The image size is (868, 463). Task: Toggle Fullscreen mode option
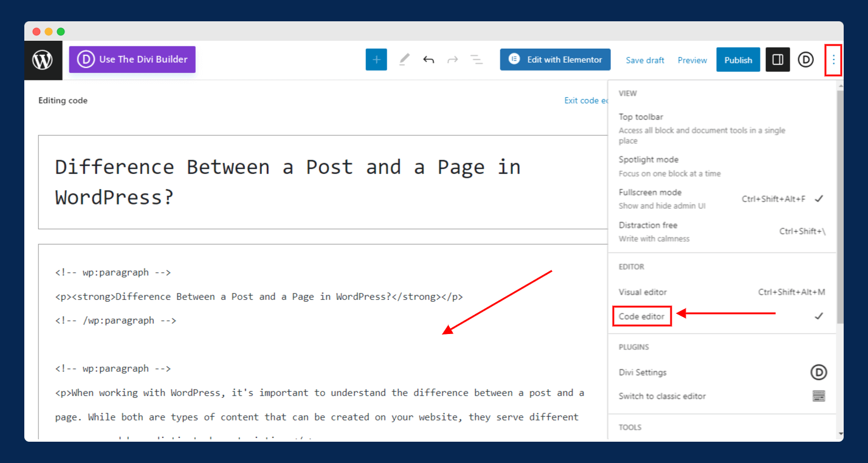coord(650,193)
